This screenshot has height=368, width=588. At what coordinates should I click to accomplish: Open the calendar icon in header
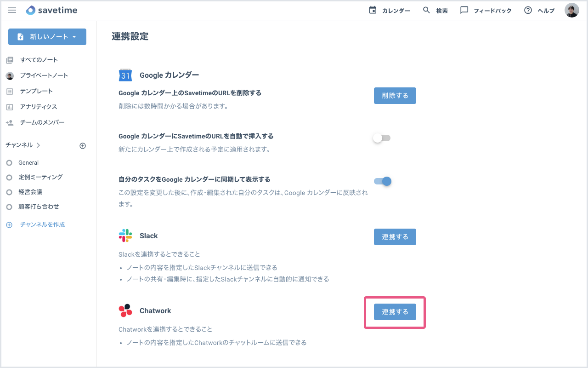[373, 10]
